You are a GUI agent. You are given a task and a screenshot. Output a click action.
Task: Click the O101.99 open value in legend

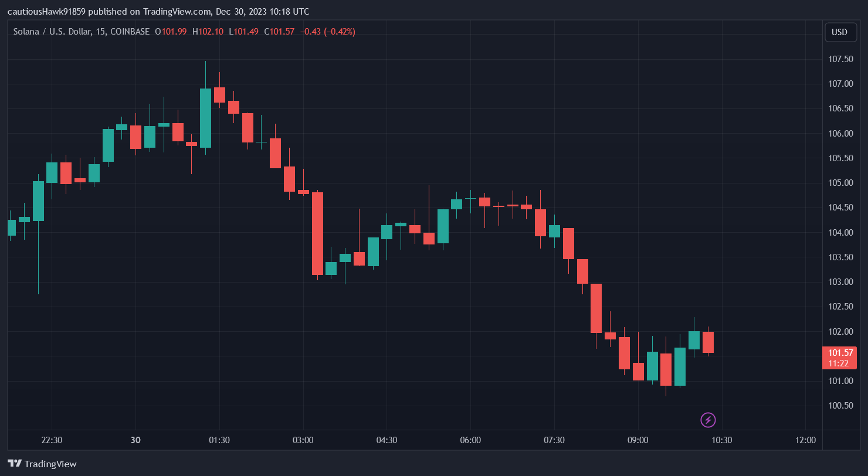click(x=171, y=32)
